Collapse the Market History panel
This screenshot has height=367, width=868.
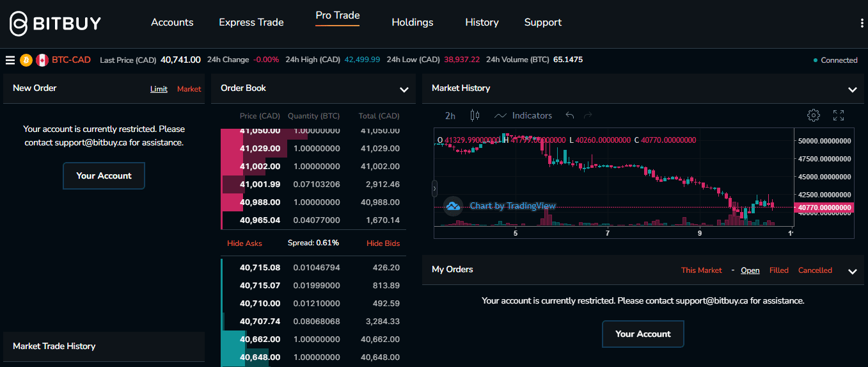tap(852, 90)
